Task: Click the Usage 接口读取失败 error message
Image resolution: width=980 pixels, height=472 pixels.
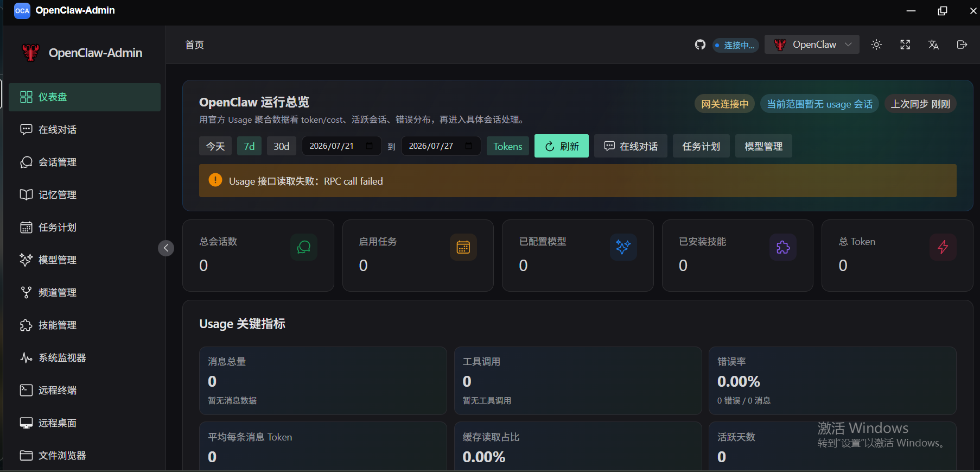Action: [x=306, y=181]
